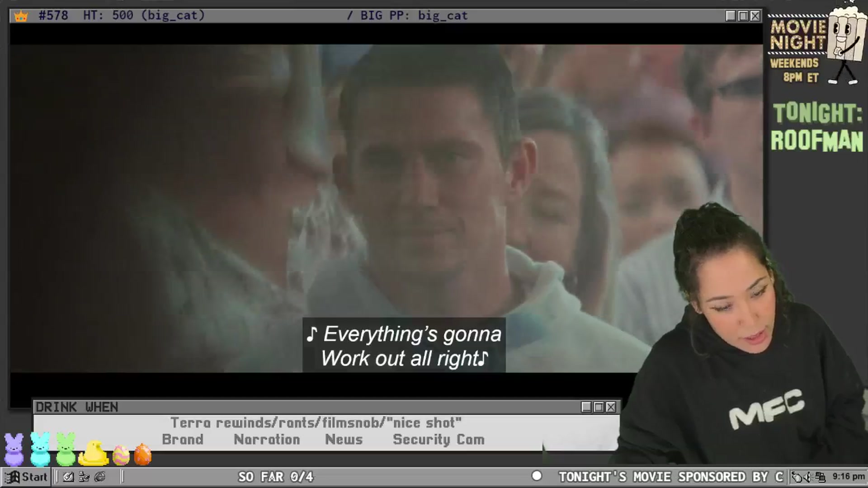Click the 'Everything's gonna' subtitle line
This screenshot has height=488, width=868.
click(x=404, y=334)
